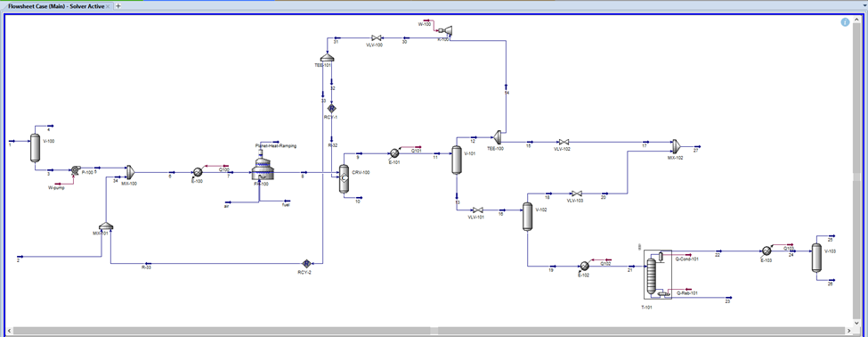Select valve VLV-101

(478, 210)
